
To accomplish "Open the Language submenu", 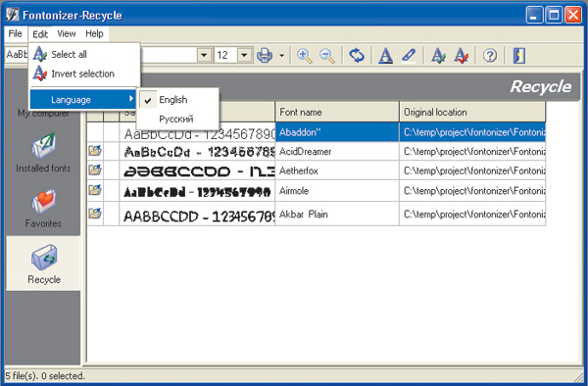I will pyautogui.click(x=83, y=99).
